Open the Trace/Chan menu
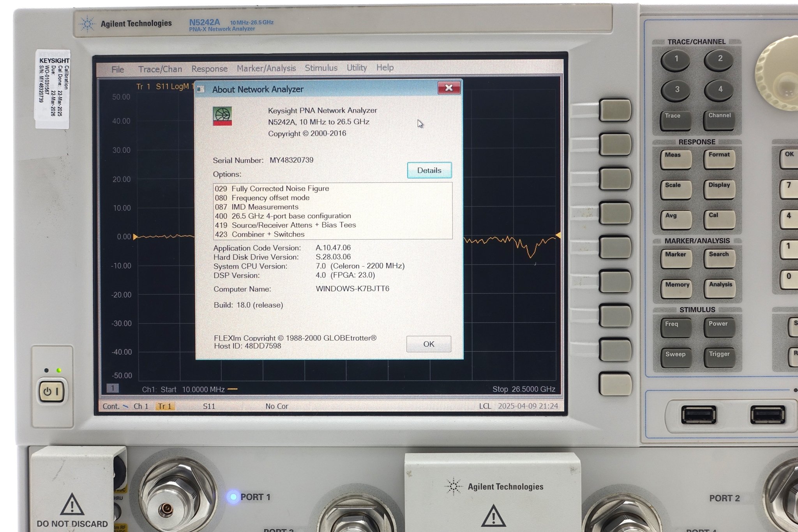 tap(160, 69)
